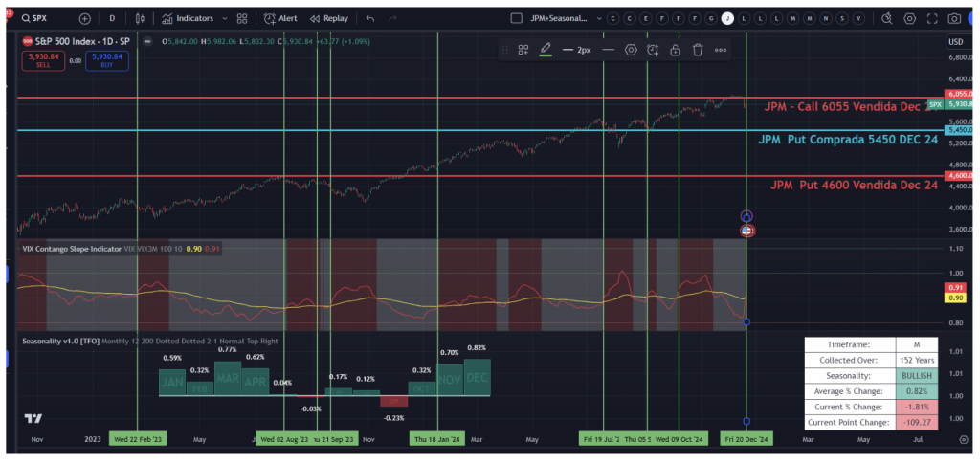Add alert on the selected drawing
Screen dimensions: 980x463
[x=653, y=50]
